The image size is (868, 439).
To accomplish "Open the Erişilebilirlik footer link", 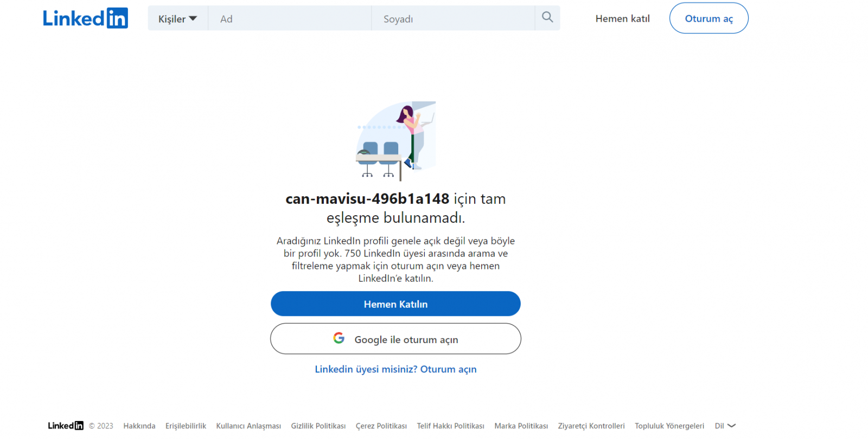I will [x=186, y=426].
